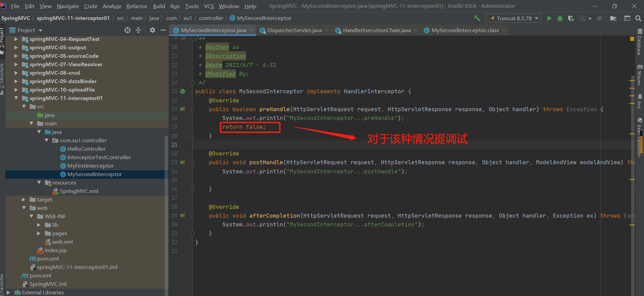Viewport: 644px width, 296px height.
Task: Close the MySecondInterceptor.java tab
Action: (x=251, y=30)
